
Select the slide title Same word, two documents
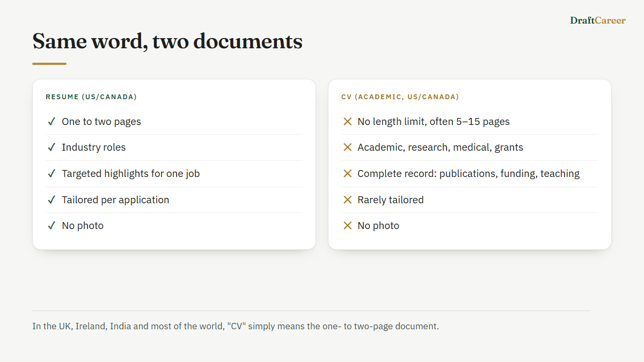(x=167, y=41)
